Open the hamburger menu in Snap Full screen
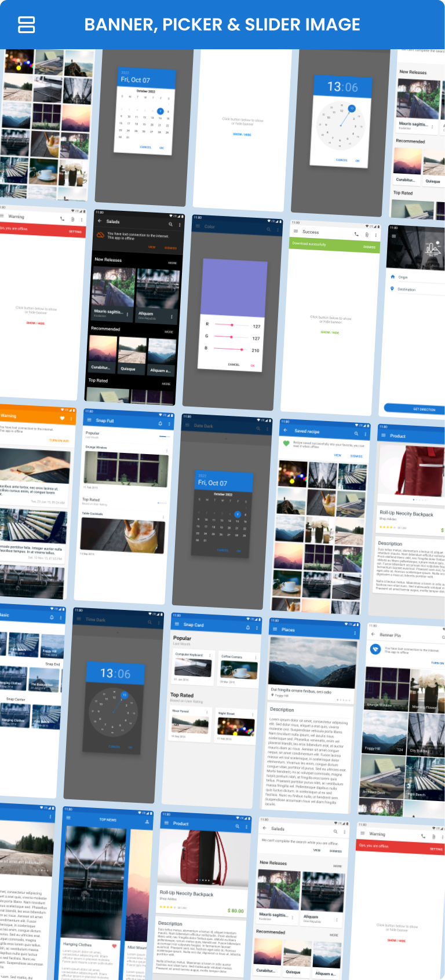 click(89, 420)
